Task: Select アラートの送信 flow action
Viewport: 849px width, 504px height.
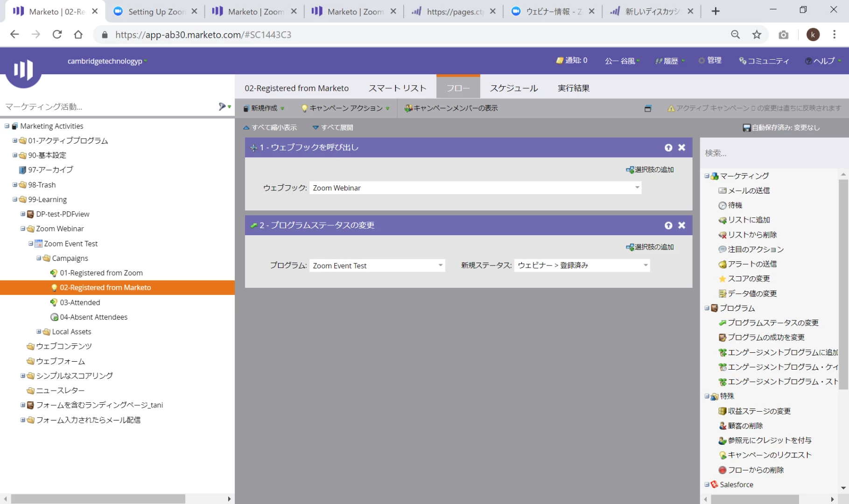Action: (748, 264)
